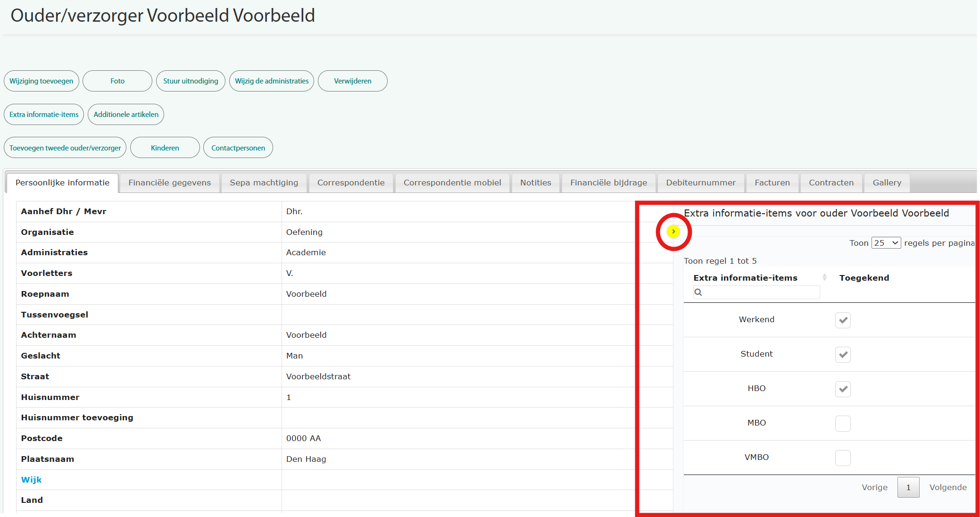Select the Facturen tab
980x517 pixels.
772,183
